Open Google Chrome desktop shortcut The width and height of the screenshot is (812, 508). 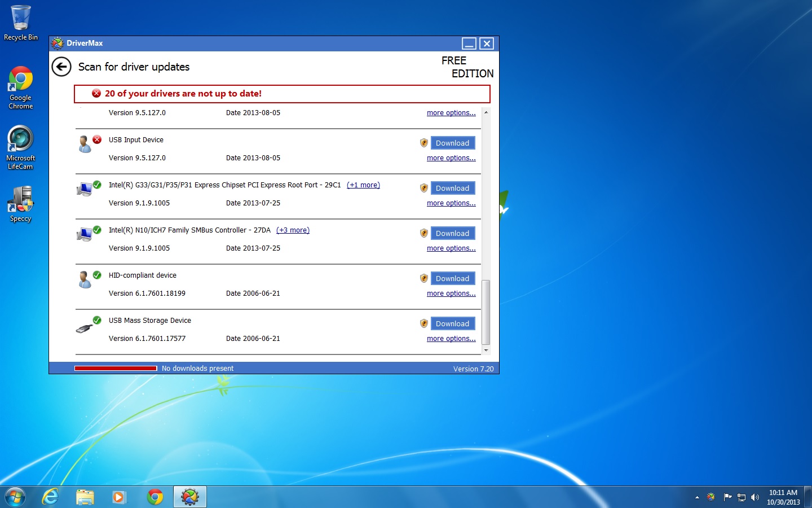[21, 87]
